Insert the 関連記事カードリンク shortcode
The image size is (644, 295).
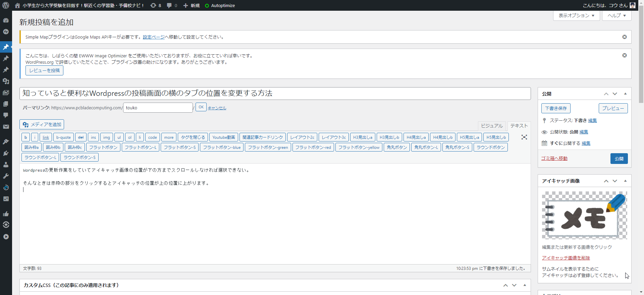pyautogui.click(x=263, y=137)
